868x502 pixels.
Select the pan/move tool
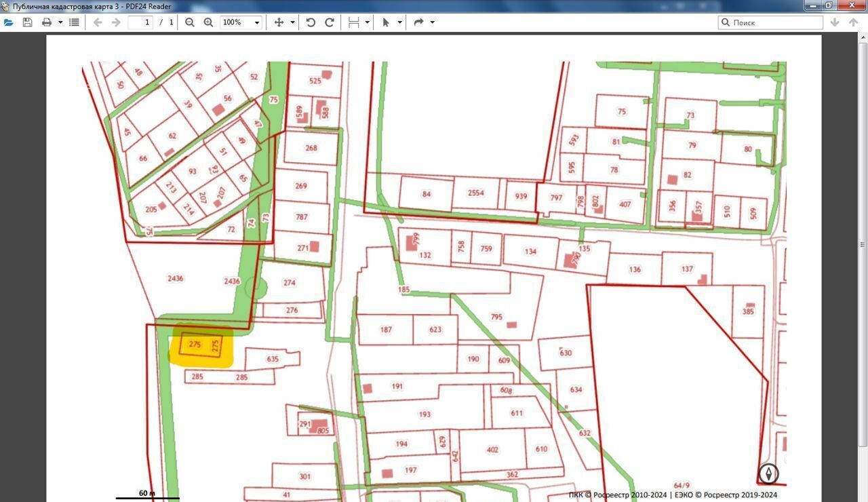(x=279, y=22)
